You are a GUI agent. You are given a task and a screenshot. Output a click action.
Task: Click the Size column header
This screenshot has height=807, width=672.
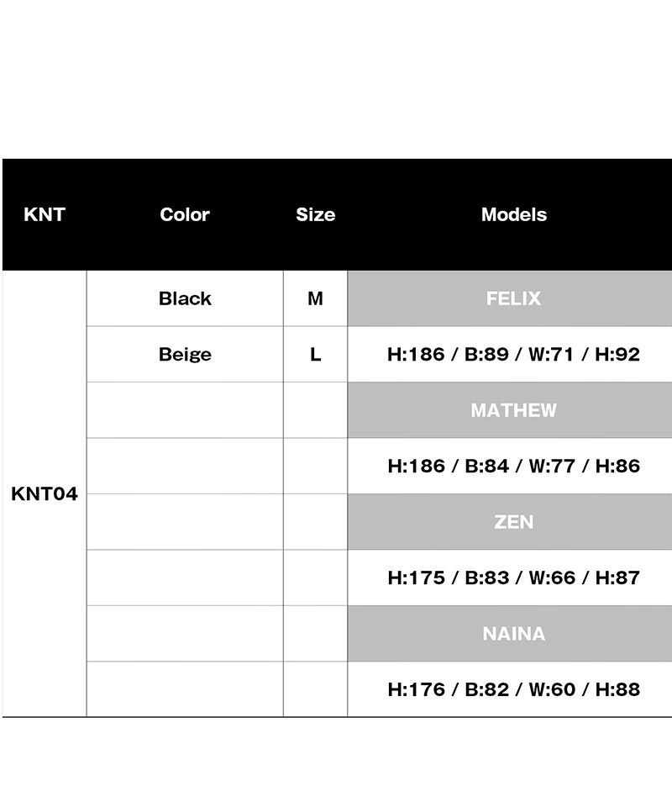click(x=315, y=214)
